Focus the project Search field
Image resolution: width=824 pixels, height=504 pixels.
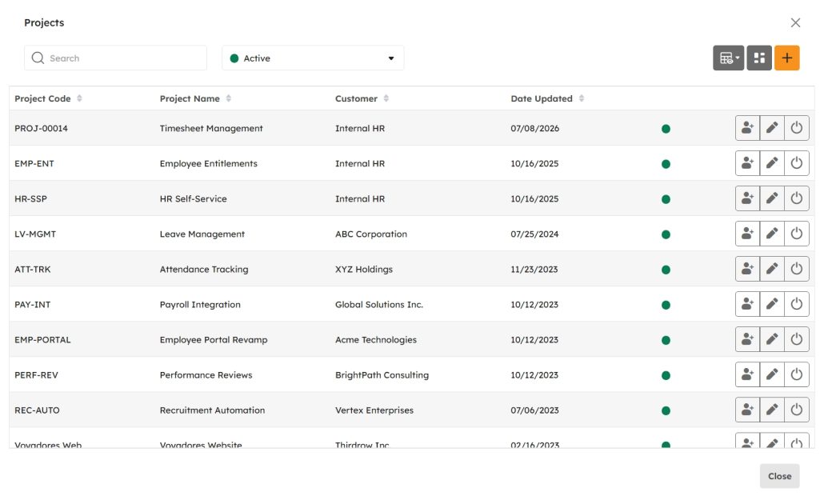[116, 58]
